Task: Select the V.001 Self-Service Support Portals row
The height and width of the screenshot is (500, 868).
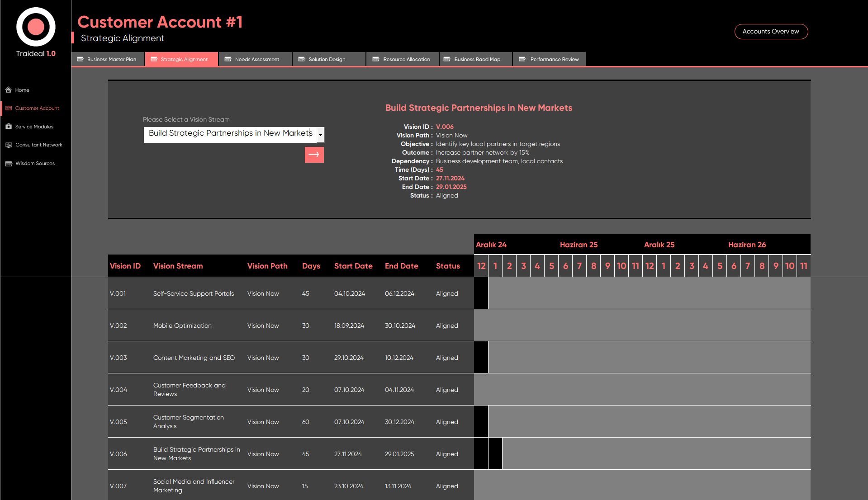Action: [x=194, y=293]
